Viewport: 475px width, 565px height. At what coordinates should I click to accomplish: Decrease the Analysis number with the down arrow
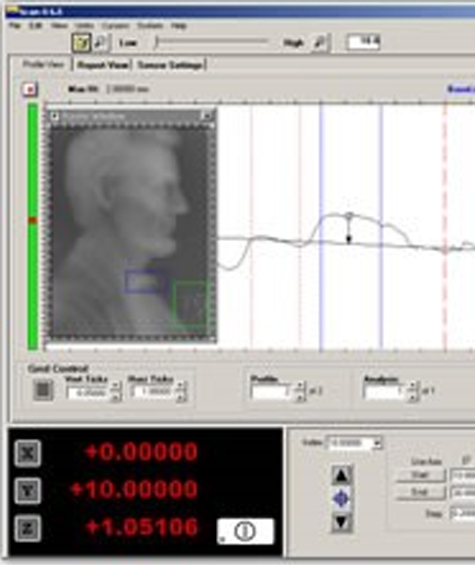tap(413, 397)
